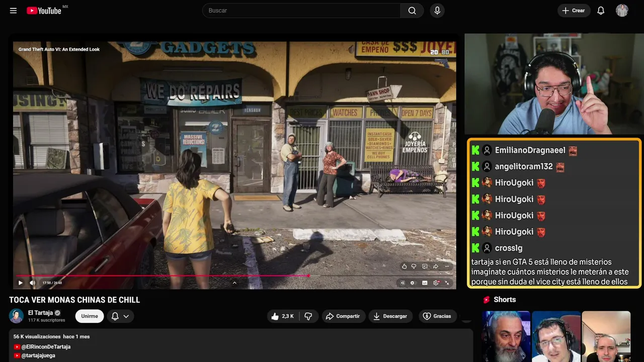Click the Gracias thanks button
This screenshot has height=362, width=644.
tap(437, 316)
